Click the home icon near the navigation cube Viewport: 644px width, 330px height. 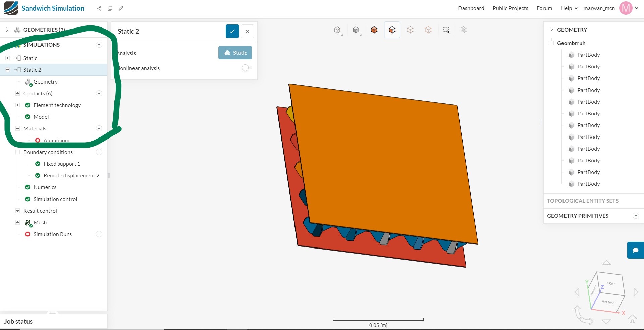[633, 319]
